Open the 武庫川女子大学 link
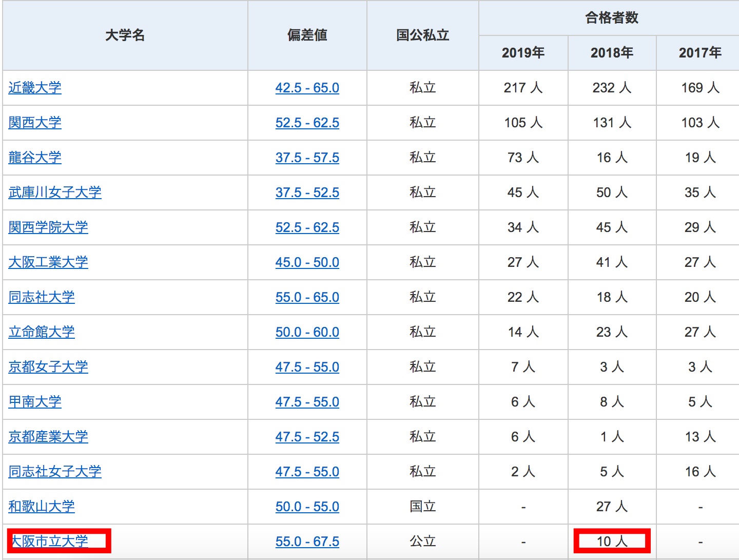This screenshot has width=739, height=560. 55,192
